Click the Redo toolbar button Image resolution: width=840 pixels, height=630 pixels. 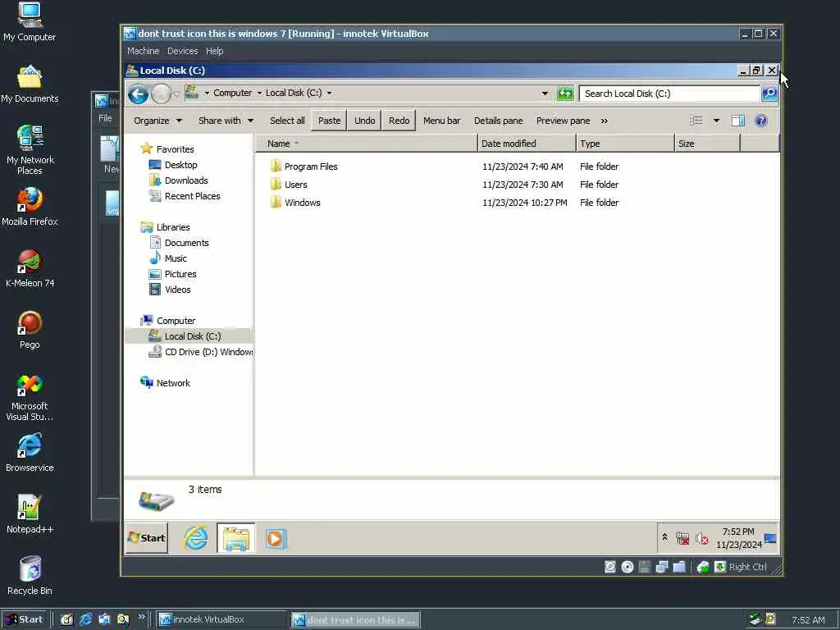(399, 121)
